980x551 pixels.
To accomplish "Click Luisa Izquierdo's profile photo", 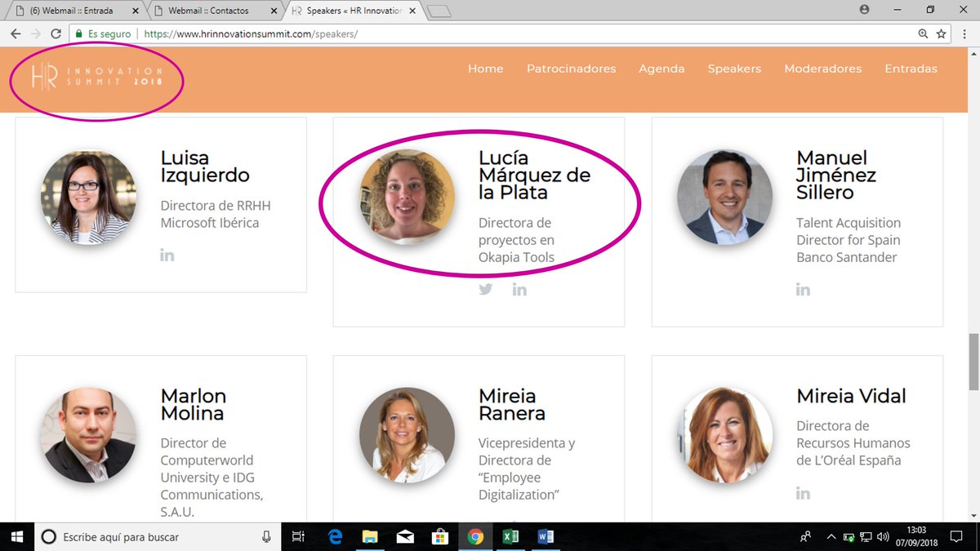I will coord(88,198).
